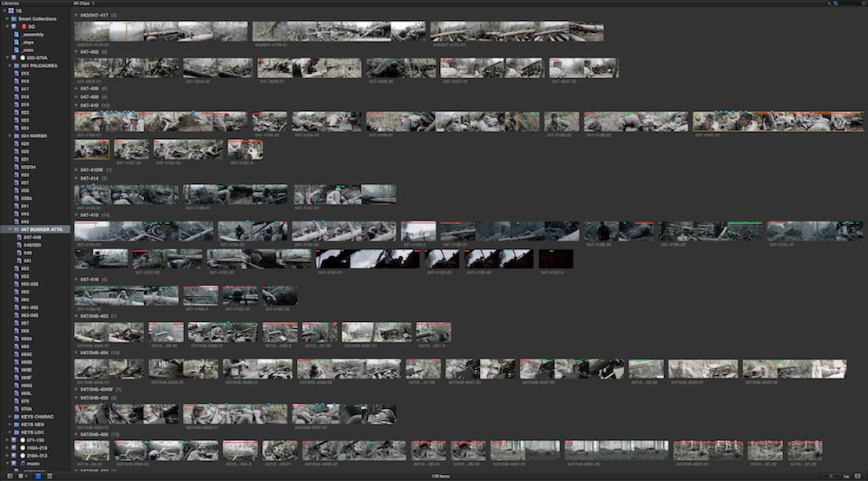Click the TS library icon
Viewport: 868px width, 481px height.
11,10
